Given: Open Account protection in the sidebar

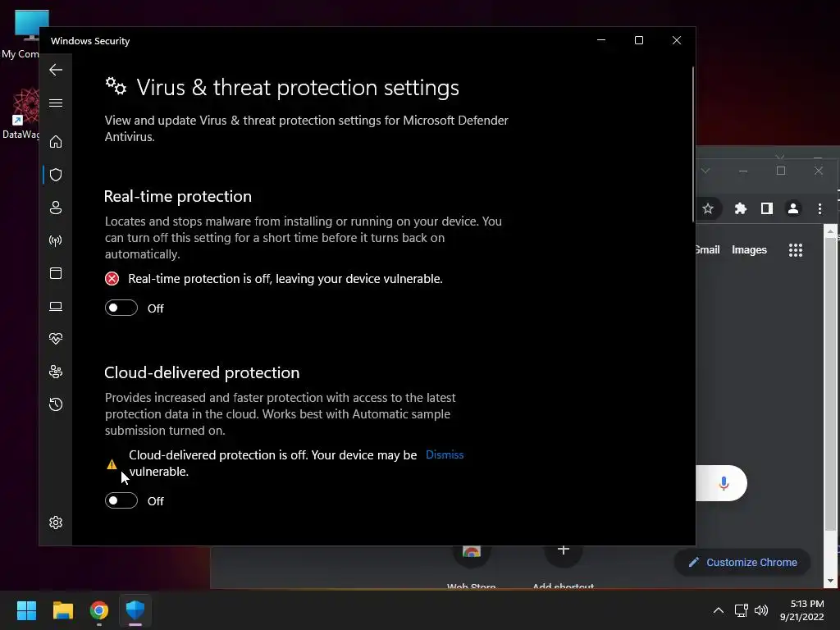Looking at the screenshot, I should (56, 208).
